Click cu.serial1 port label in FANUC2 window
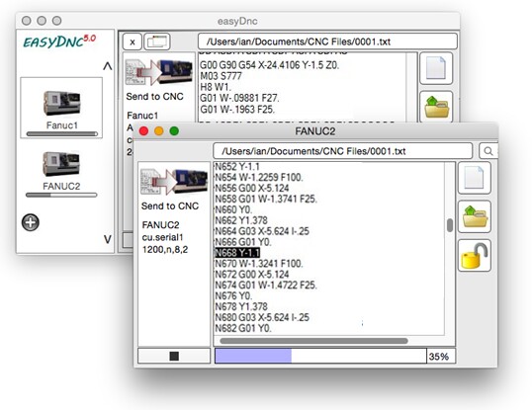 tap(162, 237)
